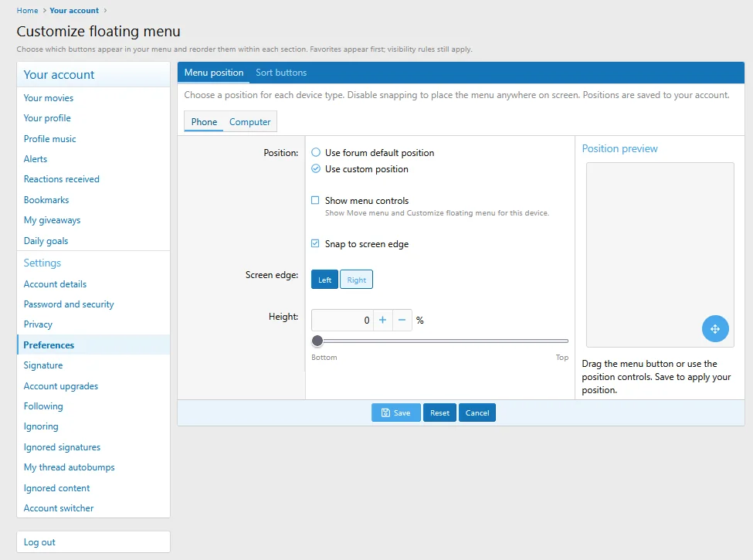Enable the Show menu controls checkbox

pos(315,200)
